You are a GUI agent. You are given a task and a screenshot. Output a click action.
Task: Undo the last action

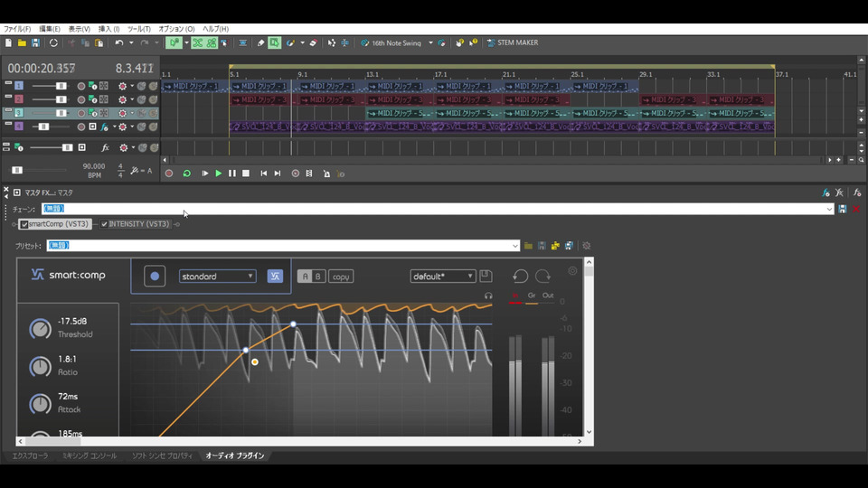coord(119,42)
